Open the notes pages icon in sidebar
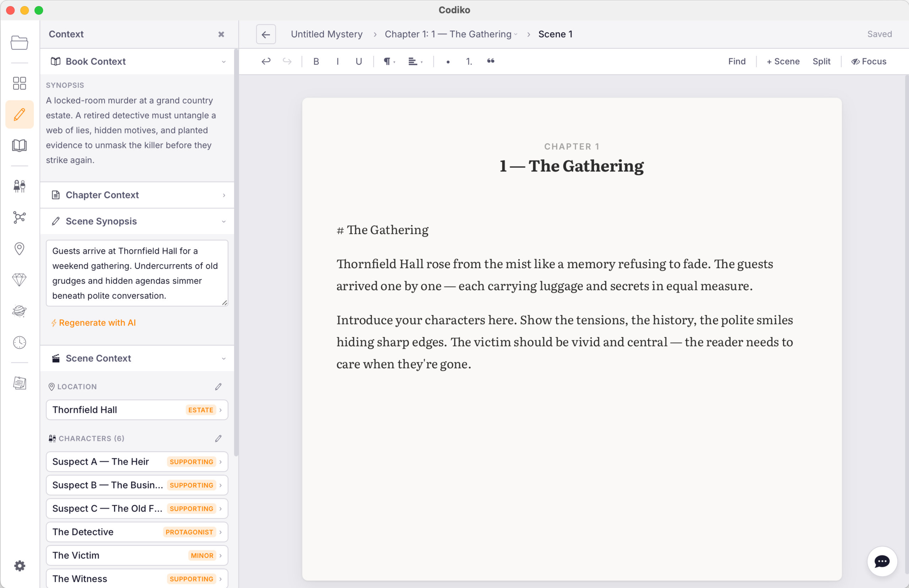 (19, 383)
